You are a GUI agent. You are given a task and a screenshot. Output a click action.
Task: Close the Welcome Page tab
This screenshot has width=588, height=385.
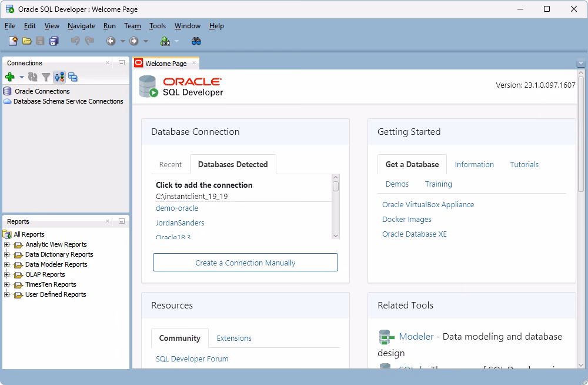[x=194, y=63]
